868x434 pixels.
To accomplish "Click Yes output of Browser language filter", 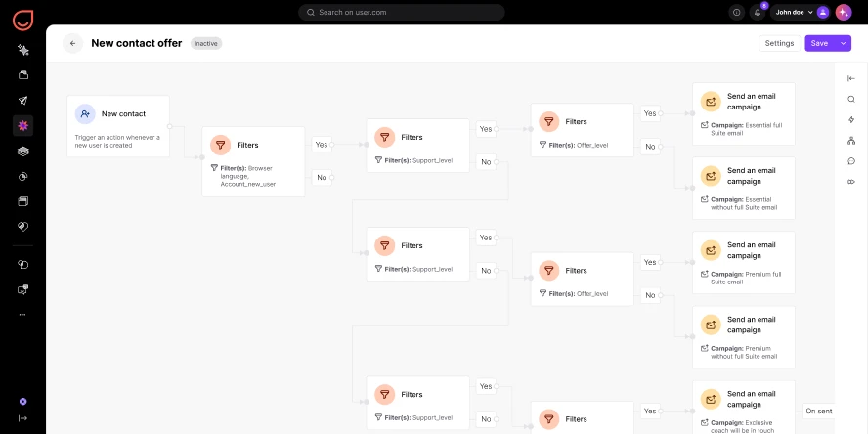I will (322, 145).
